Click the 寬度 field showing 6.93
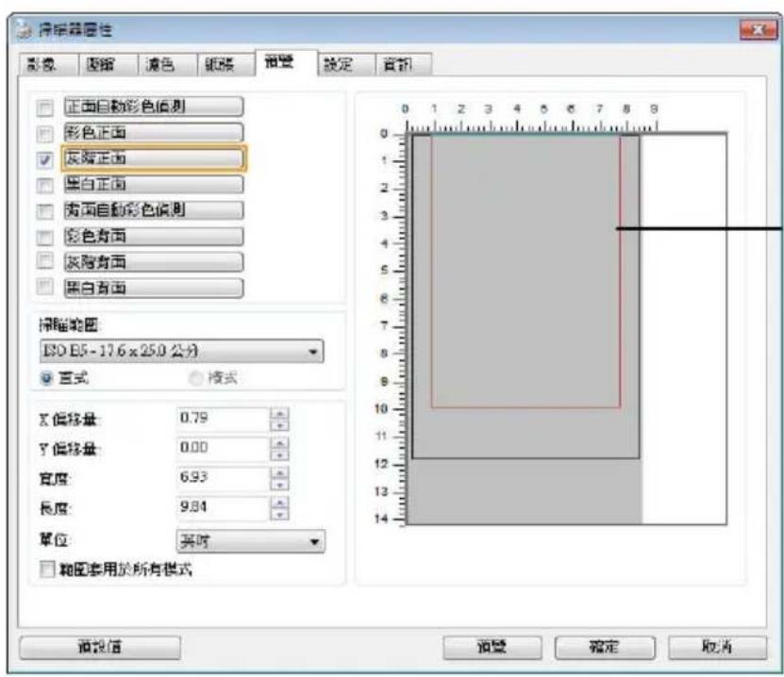Screen dimensions: 784x677 pyautogui.click(x=223, y=478)
